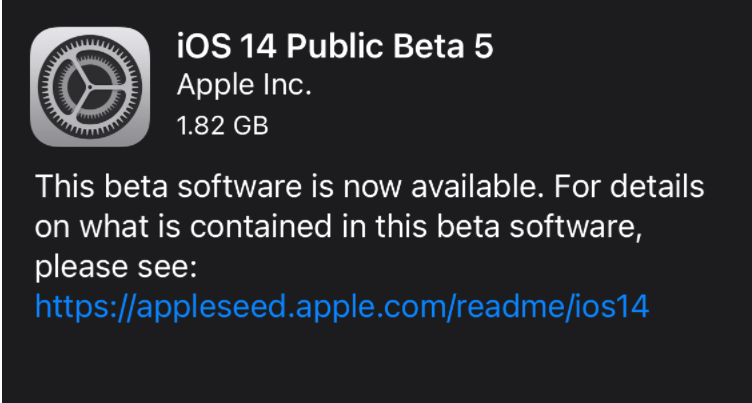The width and height of the screenshot is (752, 403).
Task: Click the word "Apple" under the title
Action: (215, 87)
